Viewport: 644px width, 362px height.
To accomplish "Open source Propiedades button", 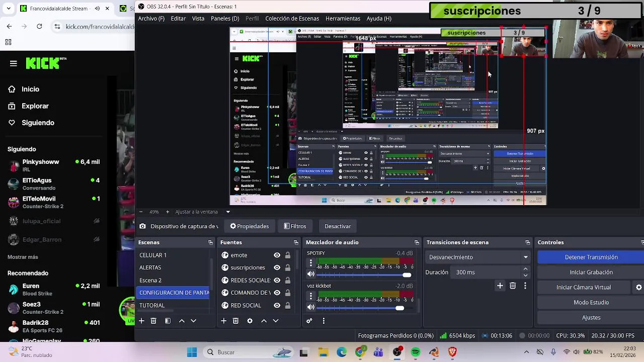I will click(x=250, y=226).
